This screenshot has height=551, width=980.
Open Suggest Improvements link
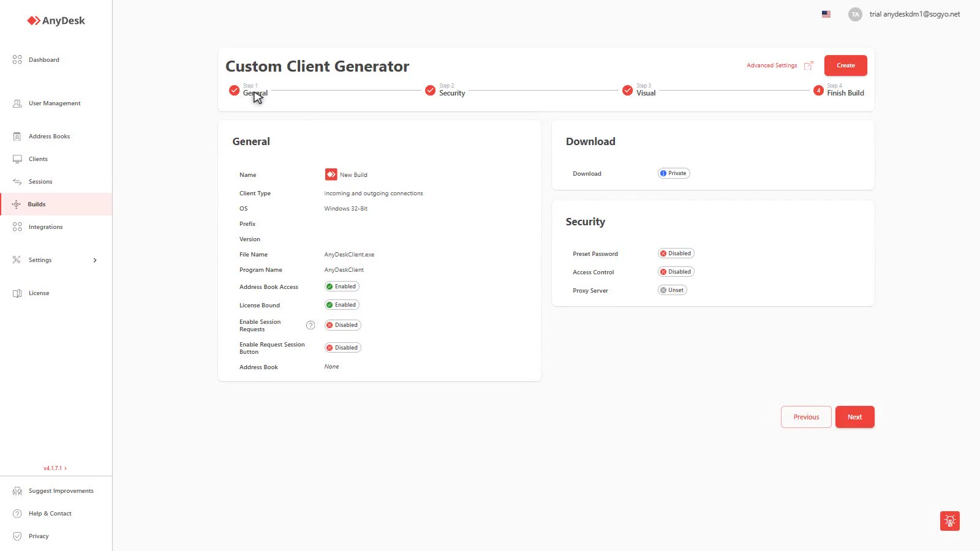[61, 491]
